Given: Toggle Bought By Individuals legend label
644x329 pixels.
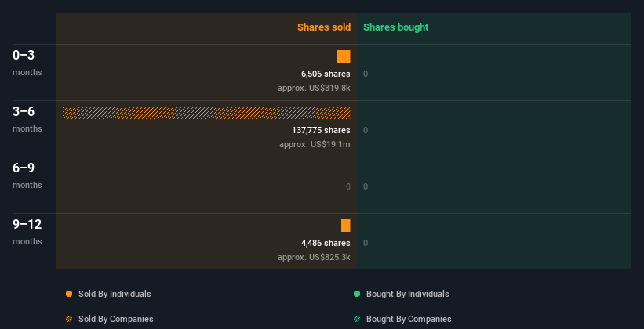Looking at the screenshot, I should point(407,294).
